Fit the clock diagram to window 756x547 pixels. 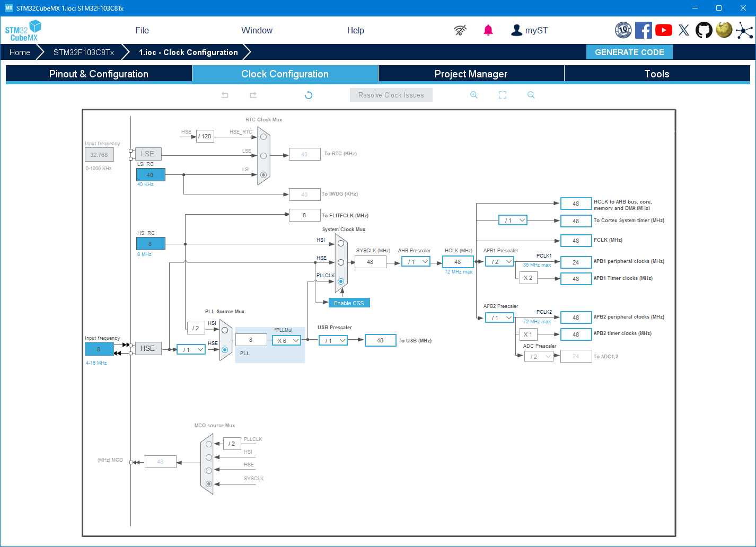pos(503,95)
